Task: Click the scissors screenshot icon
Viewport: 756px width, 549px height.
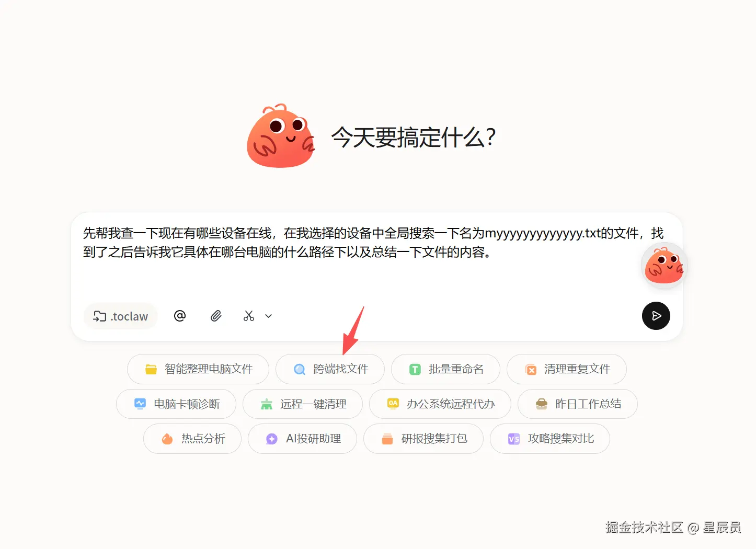Action: click(249, 316)
